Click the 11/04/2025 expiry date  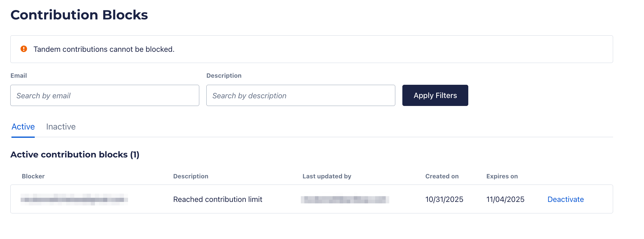(x=505, y=199)
